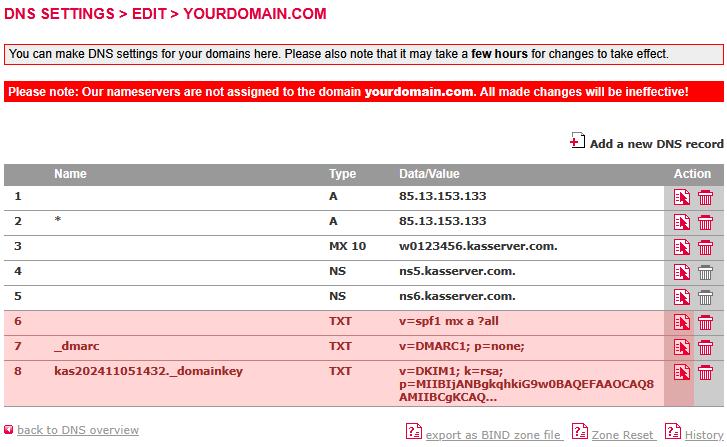Export as BIND zone file
This screenshot has height=447, width=727.
(x=493, y=435)
